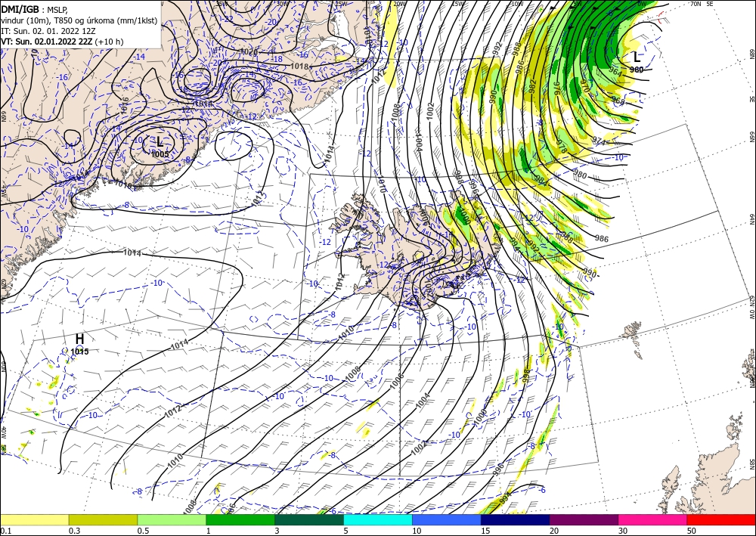
Task: Click the L low-pressure marker labeled 1005
Action: tap(160, 141)
